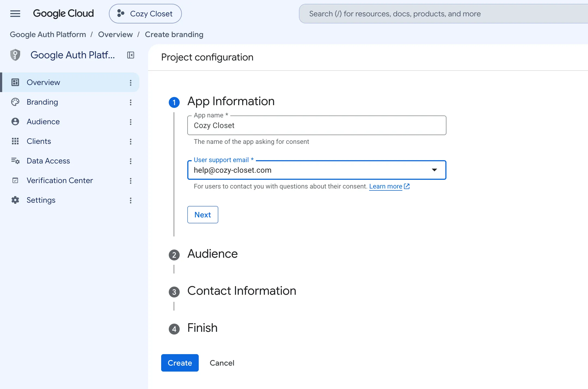
Task: Expand the Contact Information step
Action: pyautogui.click(x=242, y=291)
